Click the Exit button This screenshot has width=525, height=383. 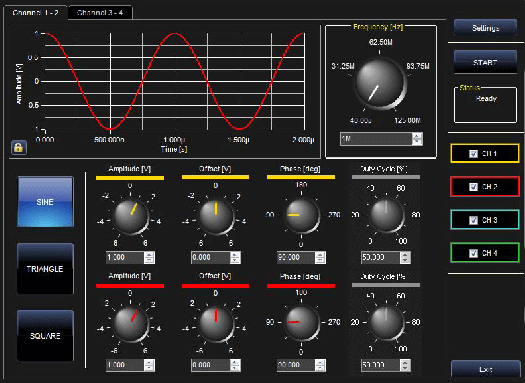[485, 369]
